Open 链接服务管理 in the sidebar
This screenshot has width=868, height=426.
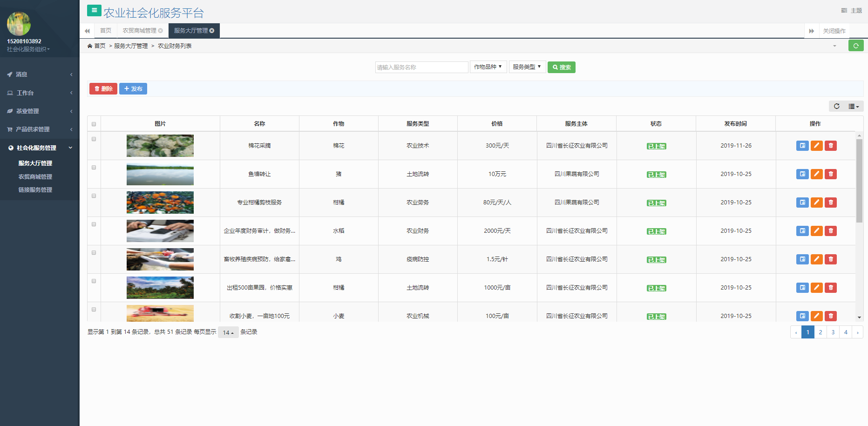point(35,190)
